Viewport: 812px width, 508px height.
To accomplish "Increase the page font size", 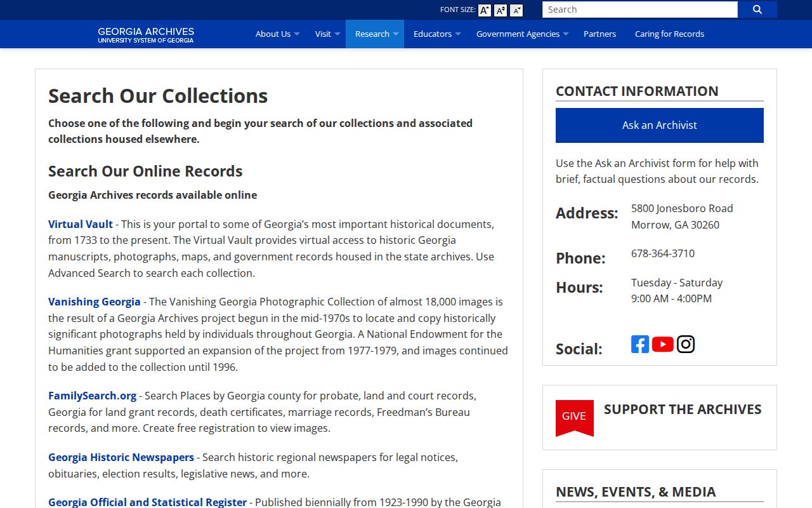I will 485,10.
